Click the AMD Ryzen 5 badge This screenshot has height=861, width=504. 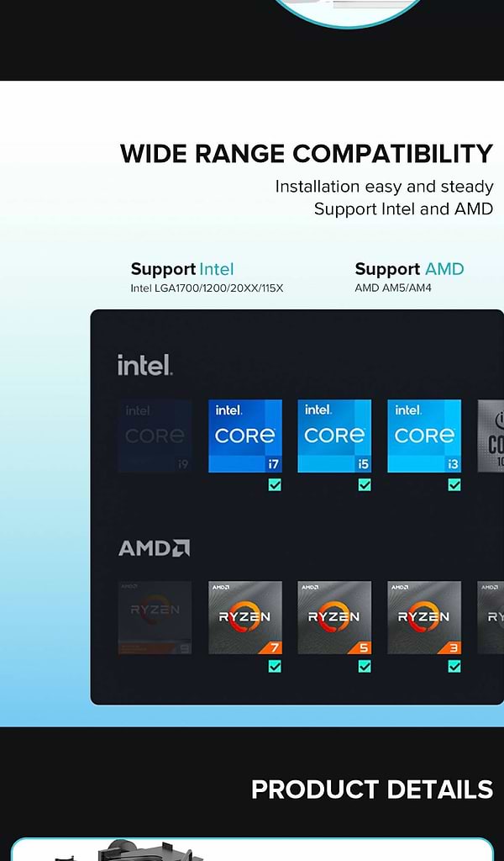pos(334,618)
